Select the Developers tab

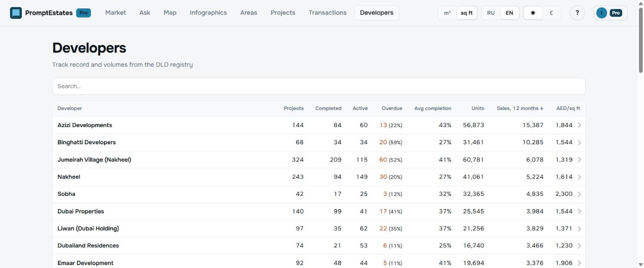tap(377, 13)
